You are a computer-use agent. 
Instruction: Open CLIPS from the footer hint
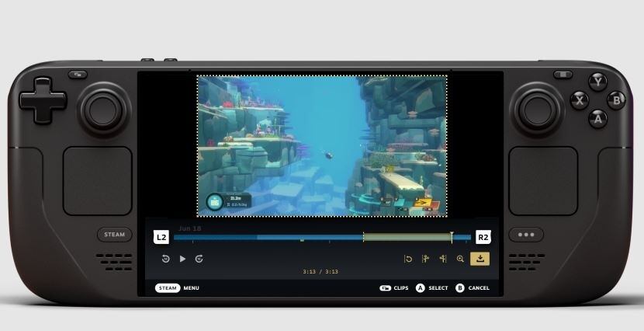(394, 287)
